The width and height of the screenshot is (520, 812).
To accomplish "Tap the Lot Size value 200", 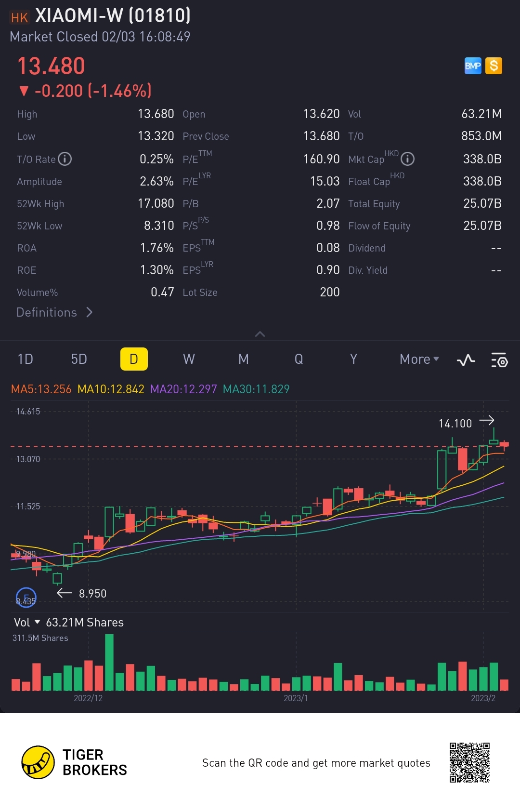I will click(x=330, y=292).
